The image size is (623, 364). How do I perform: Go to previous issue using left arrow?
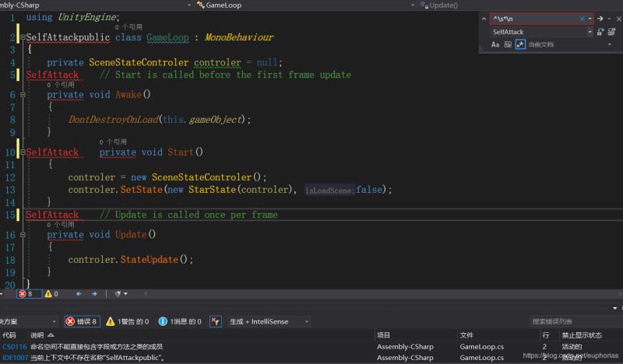pos(79,294)
